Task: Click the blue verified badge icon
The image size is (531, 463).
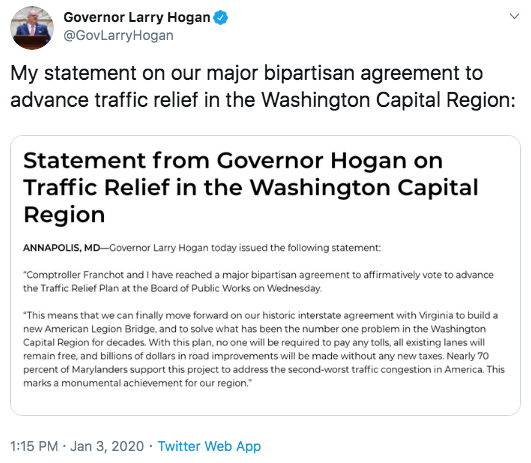Action: [x=220, y=17]
